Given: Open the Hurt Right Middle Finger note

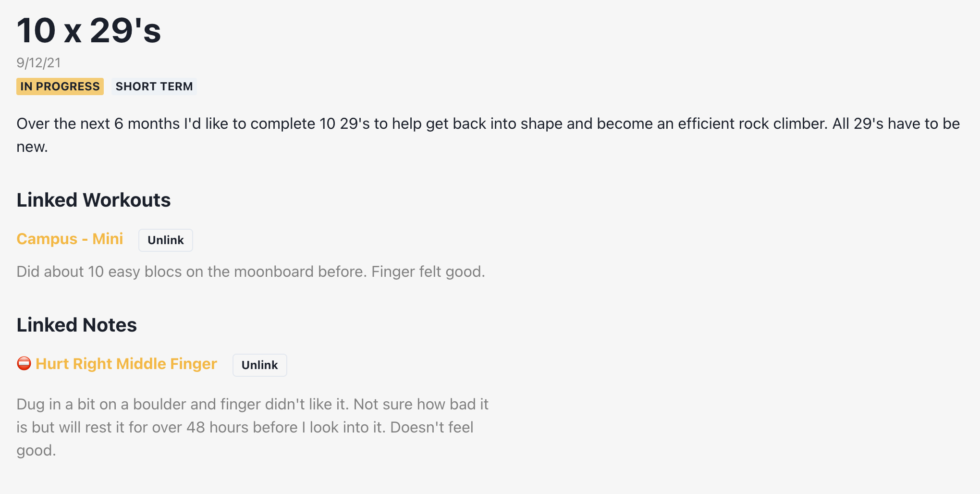Looking at the screenshot, I should pyautogui.click(x=126, y=364).
